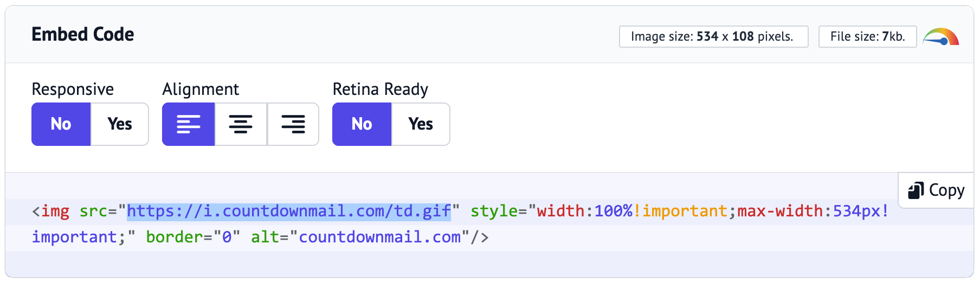Viewport: 980px width, 282px height.
Task: Set Responsive to Yes
Action: point(120,124)
